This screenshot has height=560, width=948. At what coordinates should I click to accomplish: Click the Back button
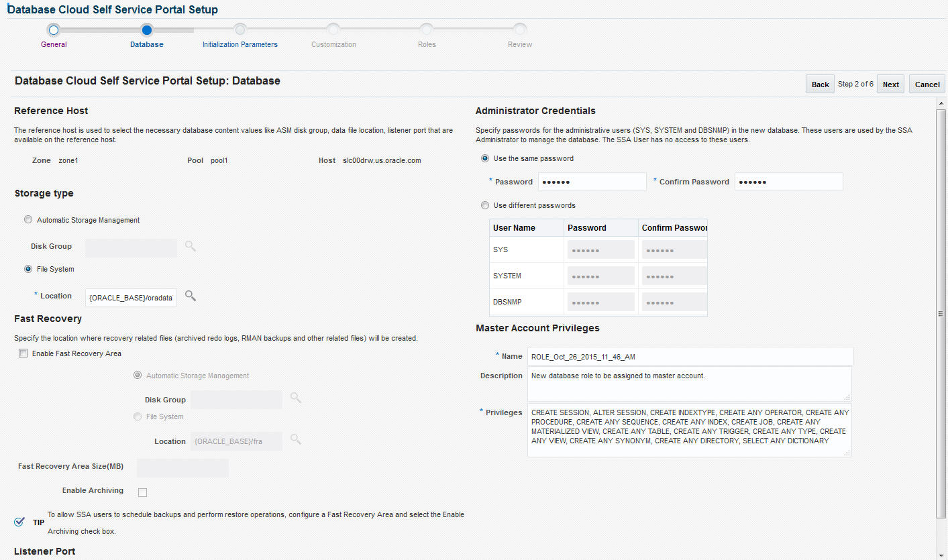click(x=820, y=85)
